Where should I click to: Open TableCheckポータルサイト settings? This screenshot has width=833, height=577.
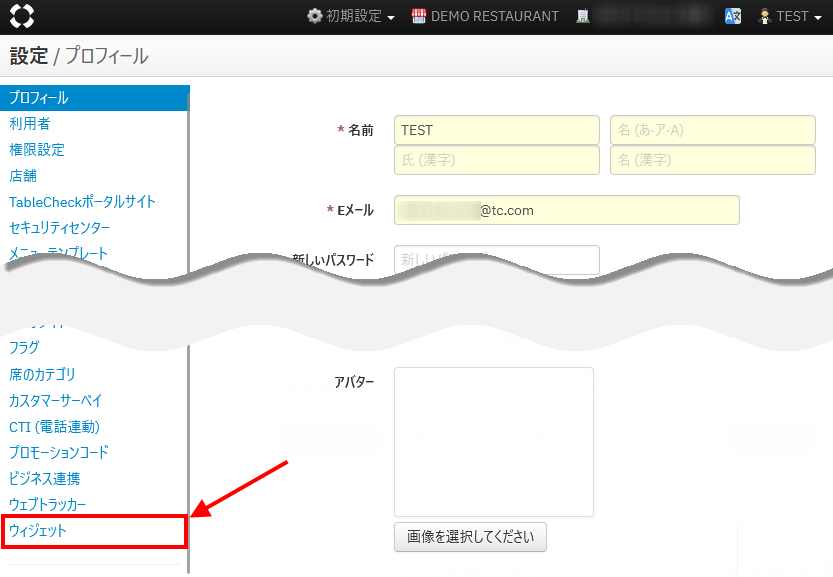82,202
